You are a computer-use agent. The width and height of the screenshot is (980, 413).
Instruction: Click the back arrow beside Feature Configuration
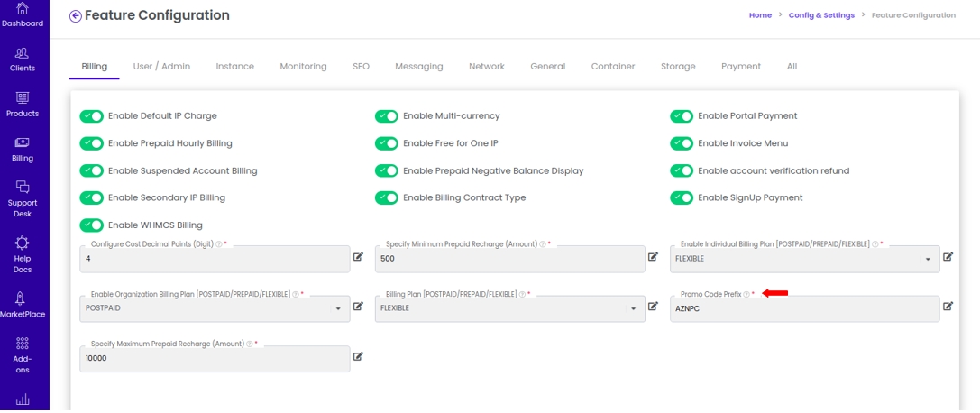(x=75, y=15)
